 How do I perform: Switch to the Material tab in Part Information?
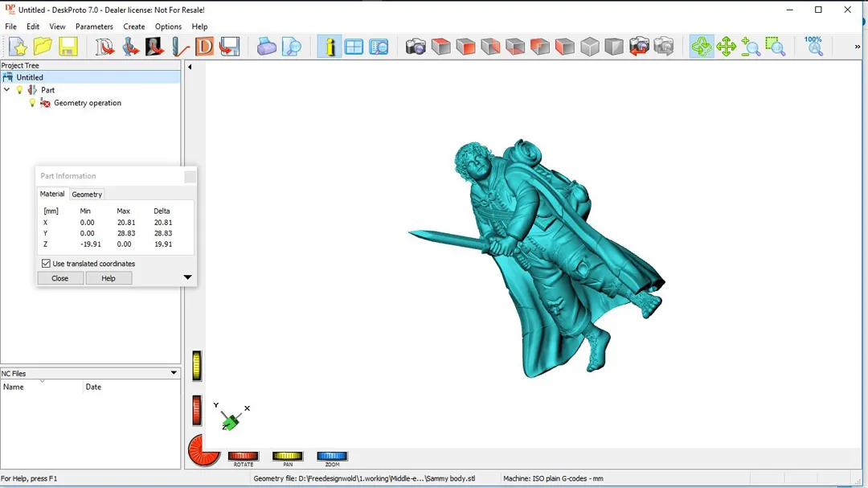(x=52, y=194)
